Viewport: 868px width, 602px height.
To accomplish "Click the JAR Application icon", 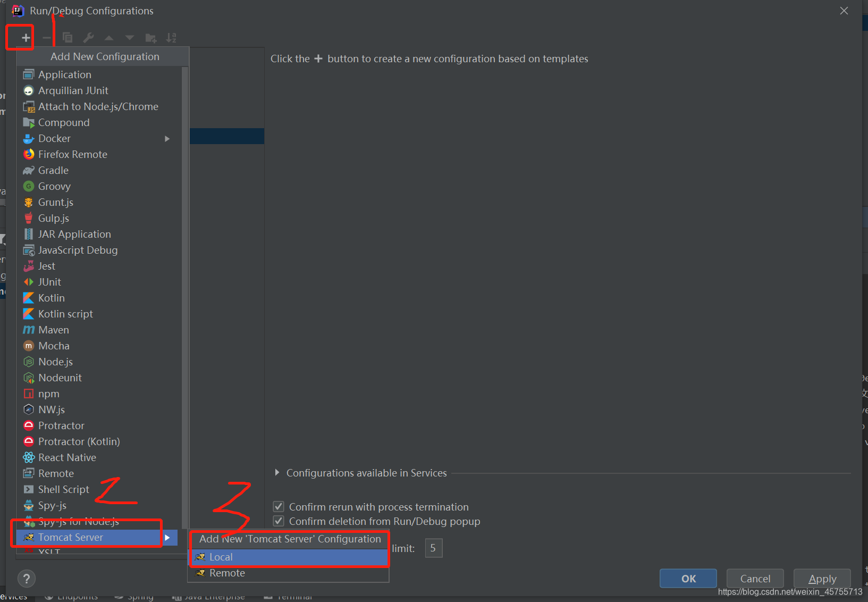I will click(x=29, y=234).
